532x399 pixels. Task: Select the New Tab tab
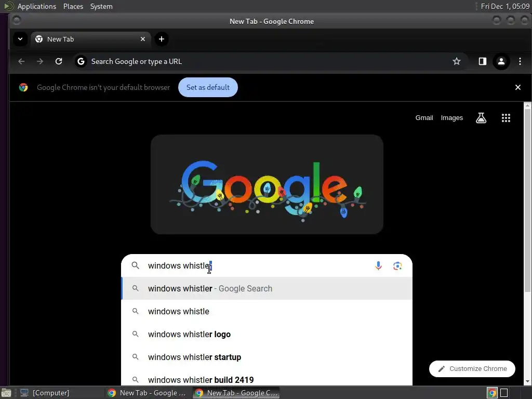91,39
